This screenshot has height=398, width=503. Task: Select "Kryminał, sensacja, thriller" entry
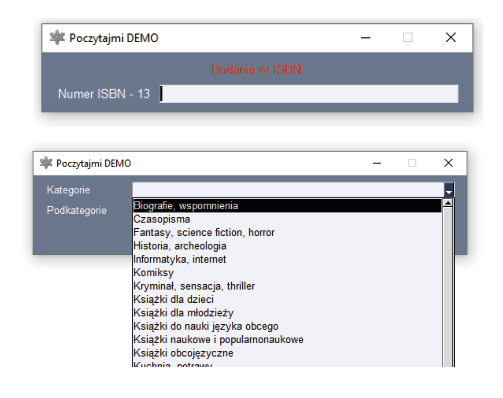[x=287, y=286]
